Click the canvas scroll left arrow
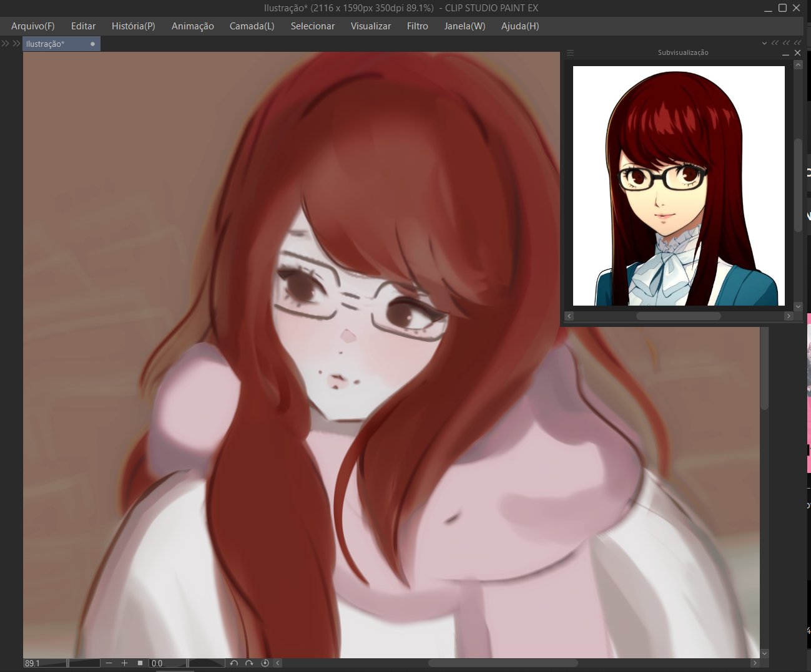Viewport: 811px width, 672px height. click(278, 663)
